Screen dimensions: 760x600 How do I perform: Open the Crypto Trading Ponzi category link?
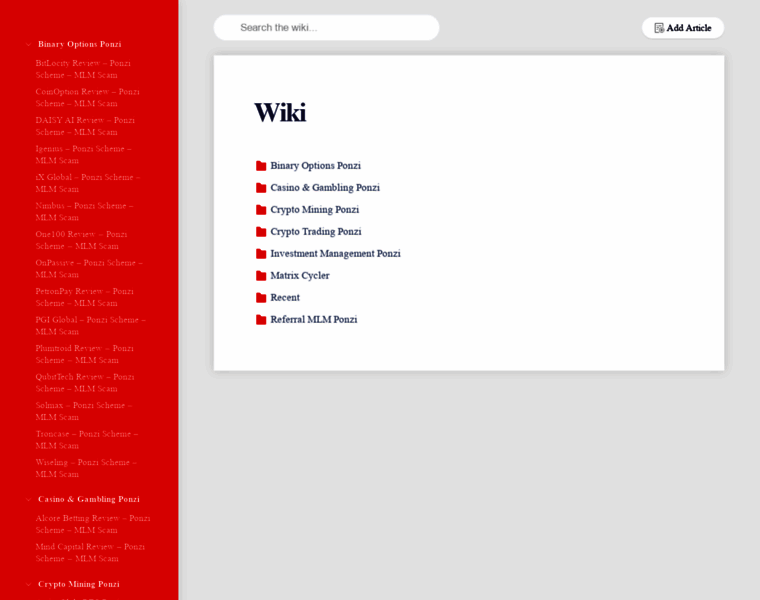315,232
